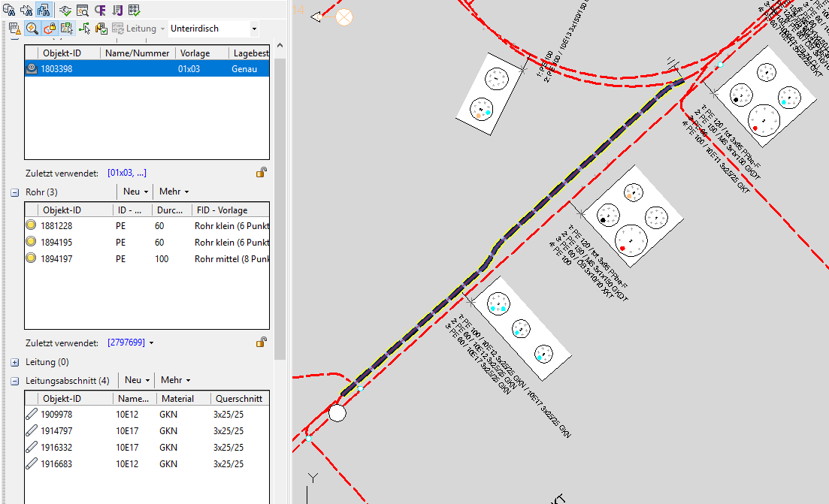Click yellow circle icon of pipe 1881228
The image size is (829, 504).
point(32,225)
